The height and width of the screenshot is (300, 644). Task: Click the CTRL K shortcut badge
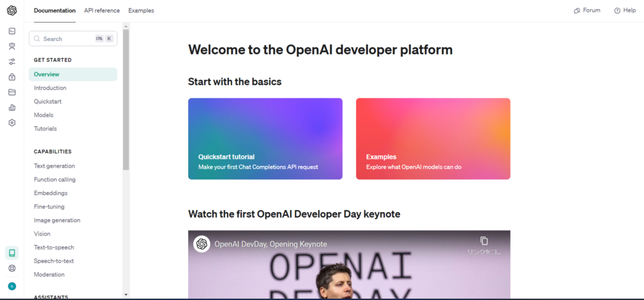[x=104, y=38]
